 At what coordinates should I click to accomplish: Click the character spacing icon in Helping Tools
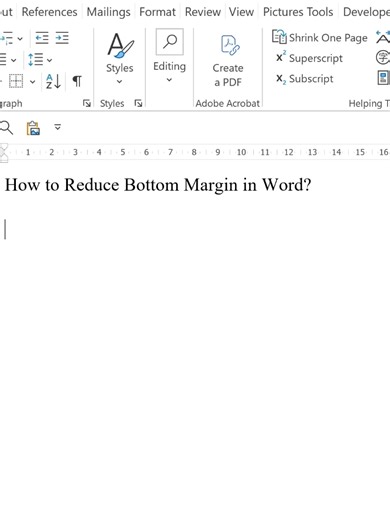[x=383, y=37]
